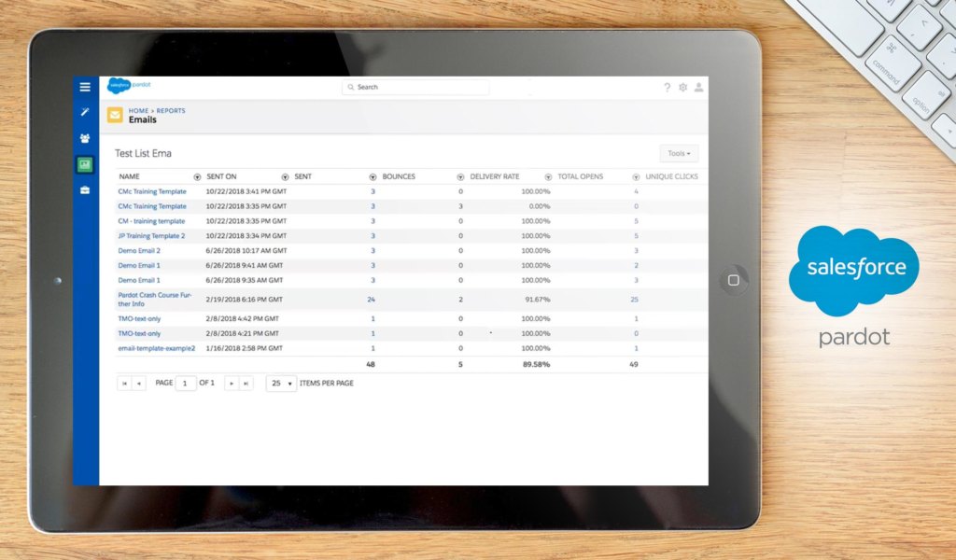
Task: Click the Marketing wand icon in the sidebar
Action: click(85, 112)
